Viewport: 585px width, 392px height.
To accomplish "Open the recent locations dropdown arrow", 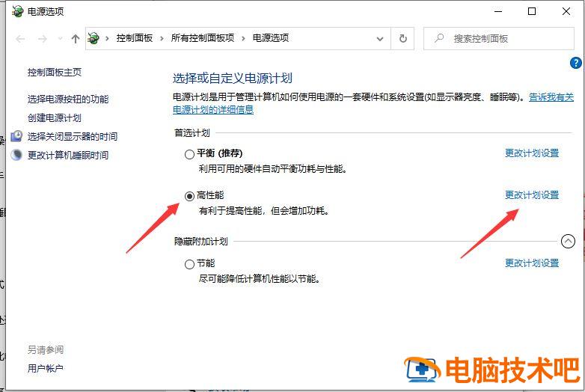I will pos(60,38).
